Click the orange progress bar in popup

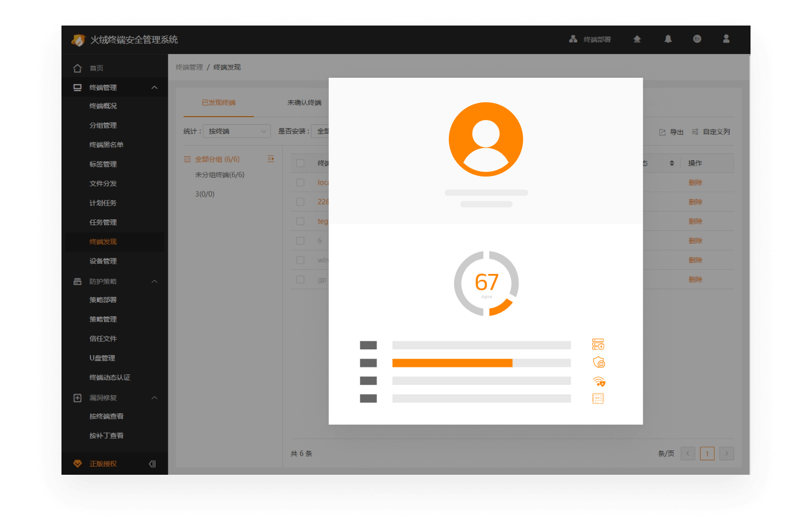tap(452, 363)
